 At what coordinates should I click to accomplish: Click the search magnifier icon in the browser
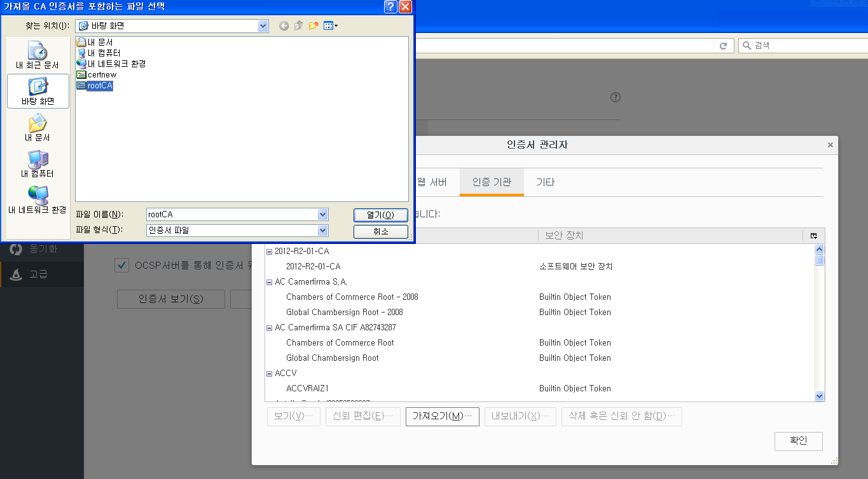click(747, 46)
